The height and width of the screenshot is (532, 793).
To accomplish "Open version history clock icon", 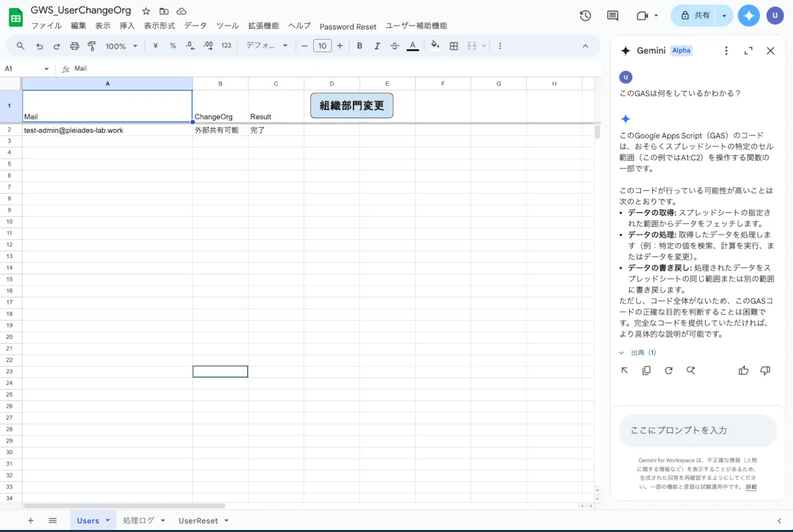I will (585, 16).
